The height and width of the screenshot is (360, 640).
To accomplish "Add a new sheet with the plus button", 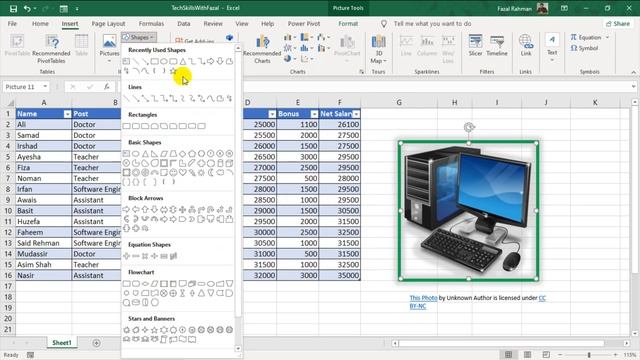I will [96, 343].
